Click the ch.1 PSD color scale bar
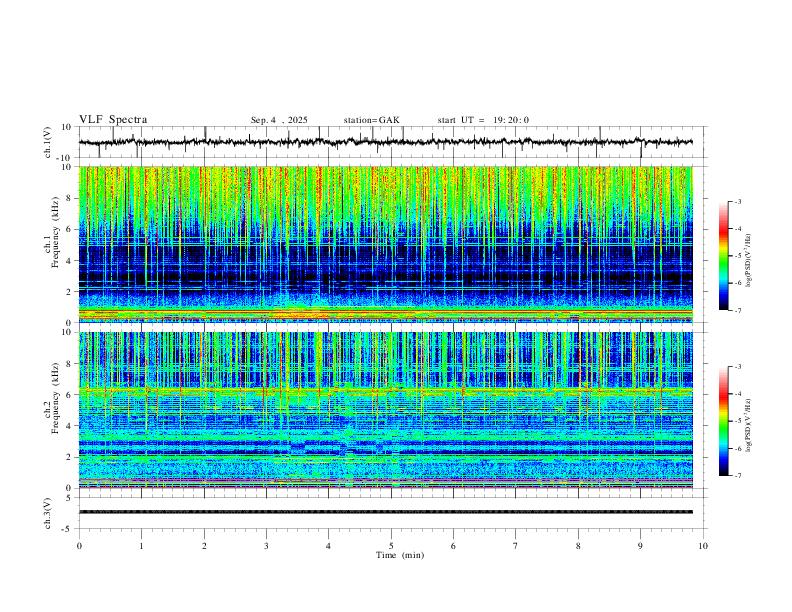The image size is (792, 612). pos(723,256)
